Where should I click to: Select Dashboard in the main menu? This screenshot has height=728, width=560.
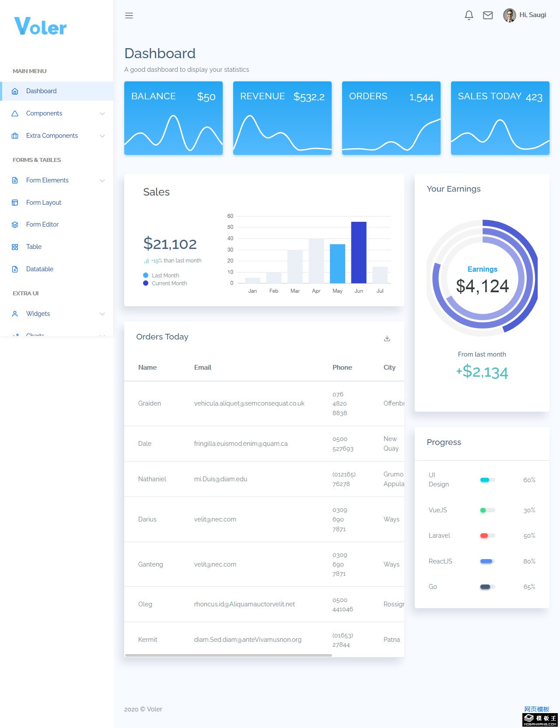pyautogui.click(x=57, y=91)
